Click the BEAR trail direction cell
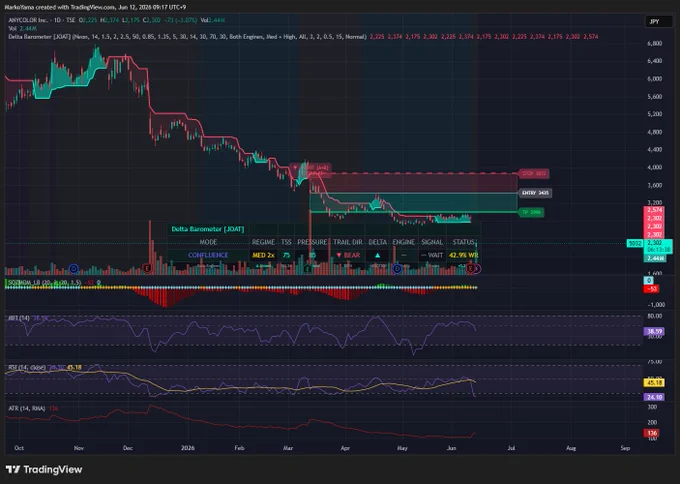The image size is (680, 484). click(x=348, y=255)
